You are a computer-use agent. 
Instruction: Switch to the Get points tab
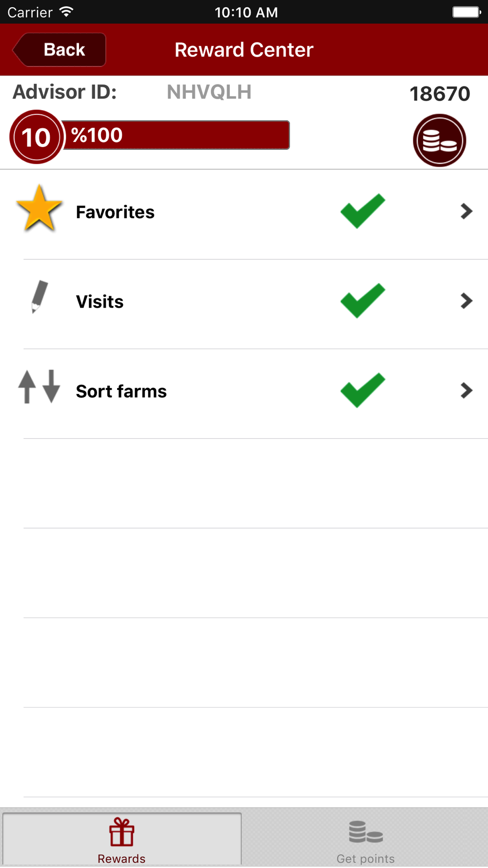pos(366,839)
